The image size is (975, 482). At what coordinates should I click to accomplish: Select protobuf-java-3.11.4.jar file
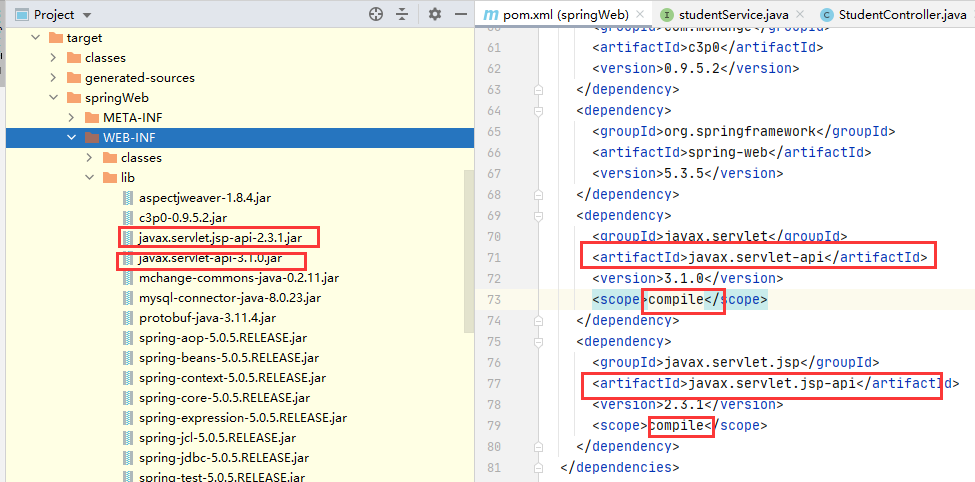(x=208, y=318)
